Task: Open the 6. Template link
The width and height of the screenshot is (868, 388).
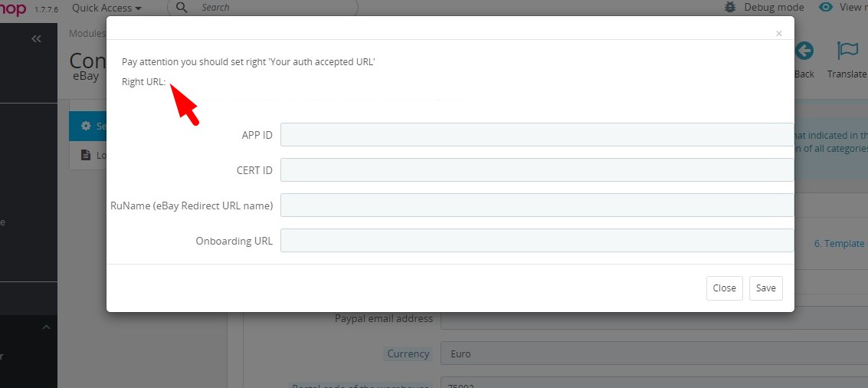Action: tap(840, 243)
